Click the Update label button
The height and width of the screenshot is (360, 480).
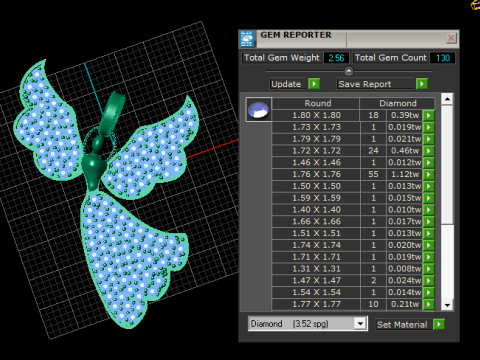[x=288, y=84]
